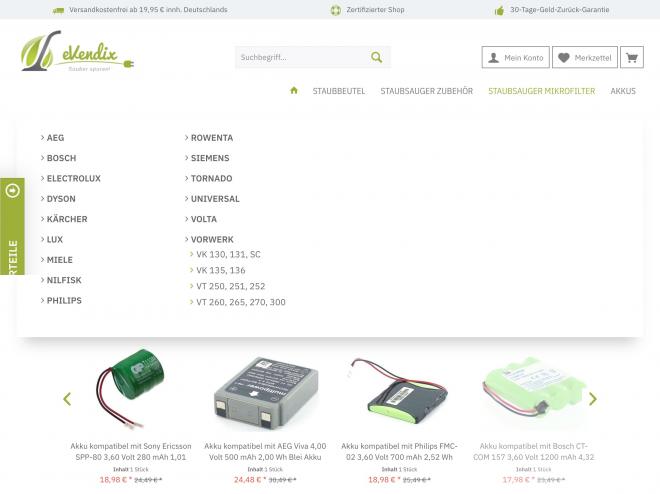Show previous products in carousel
Image resolution: width=660 pixels, height=494 pixels.
click(67, 398)
